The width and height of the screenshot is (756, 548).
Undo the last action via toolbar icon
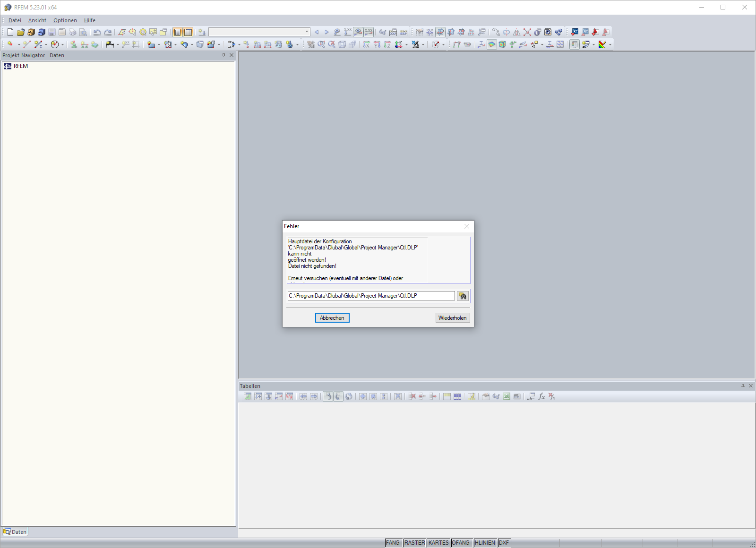click(97, 32)
